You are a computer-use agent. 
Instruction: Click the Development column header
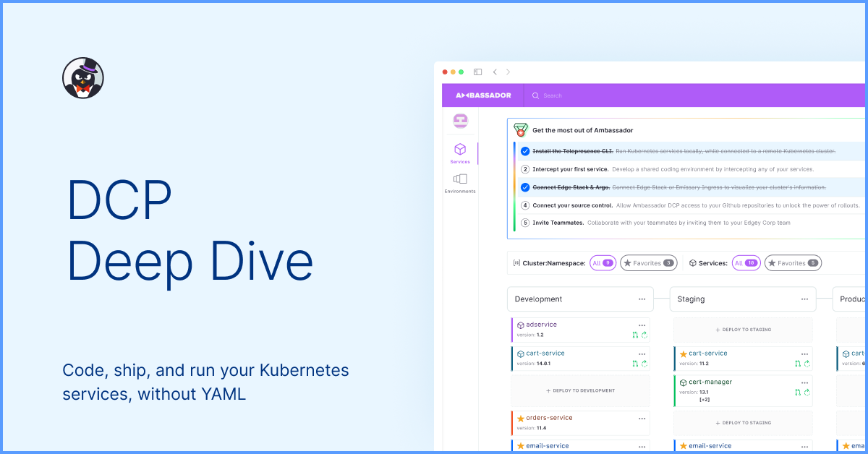click(x=580, y=299)
